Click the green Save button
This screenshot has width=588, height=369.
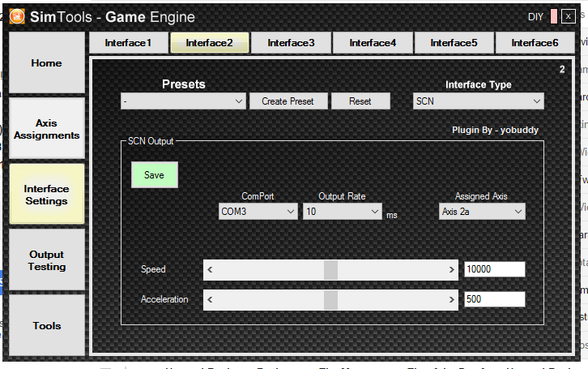click(155, 175)
